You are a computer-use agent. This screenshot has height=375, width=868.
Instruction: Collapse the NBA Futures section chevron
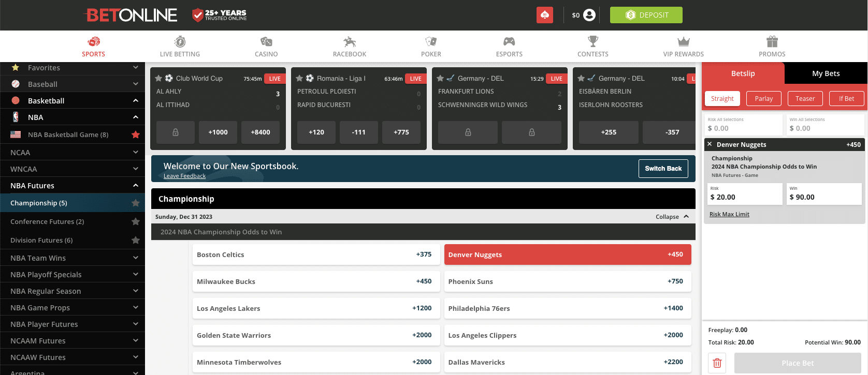point(136,185)
